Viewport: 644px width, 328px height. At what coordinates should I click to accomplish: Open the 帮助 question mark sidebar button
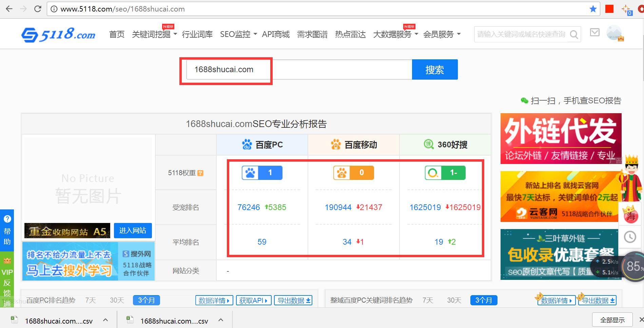point(7,230)
